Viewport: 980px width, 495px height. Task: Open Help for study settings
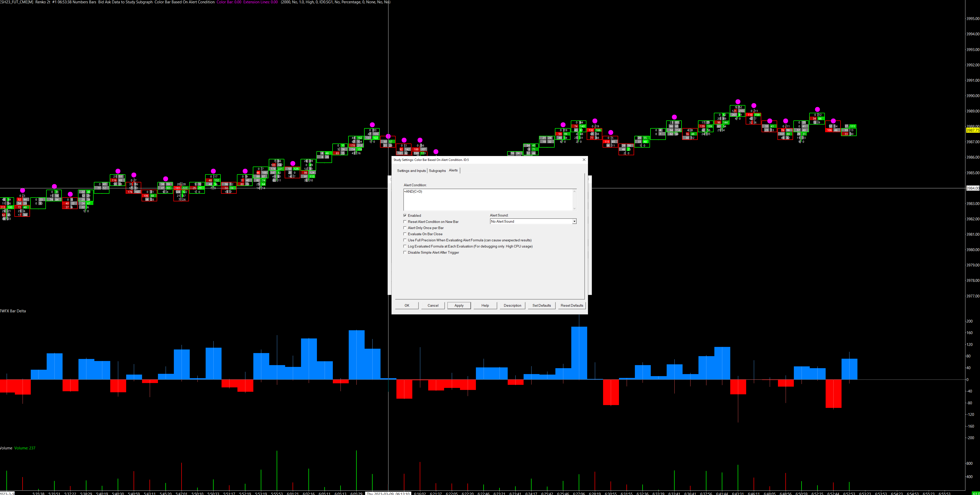point(485,305)
